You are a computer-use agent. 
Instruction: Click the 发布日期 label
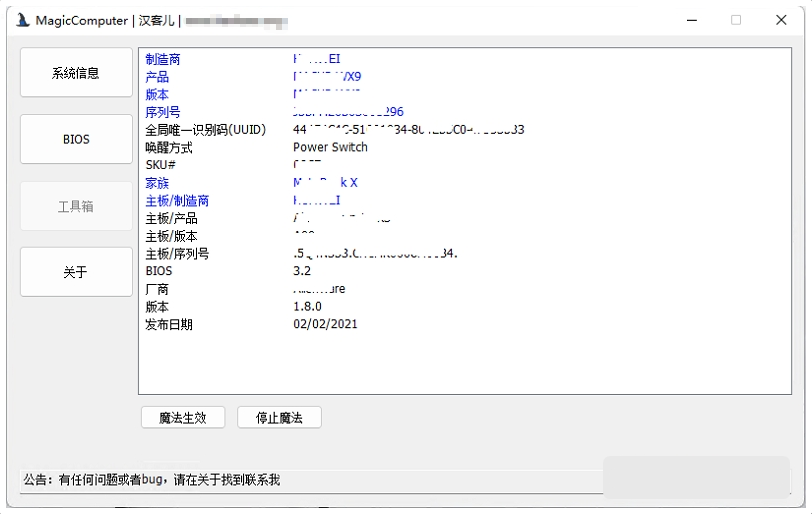pos(169,325)
